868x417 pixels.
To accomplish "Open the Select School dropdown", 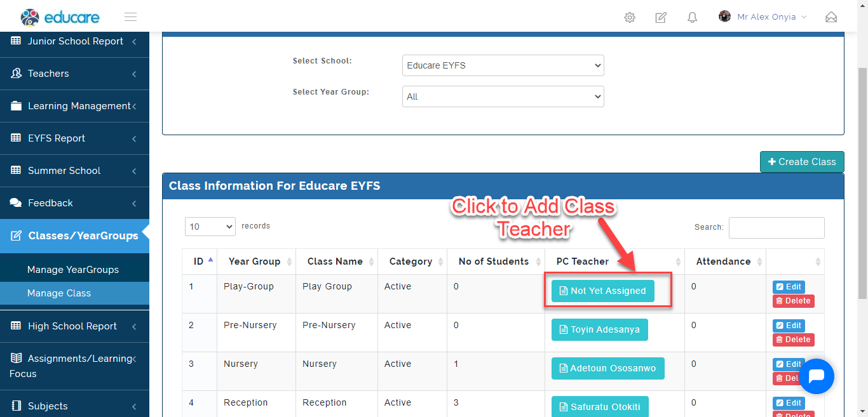I will click(x=503, y=65).
